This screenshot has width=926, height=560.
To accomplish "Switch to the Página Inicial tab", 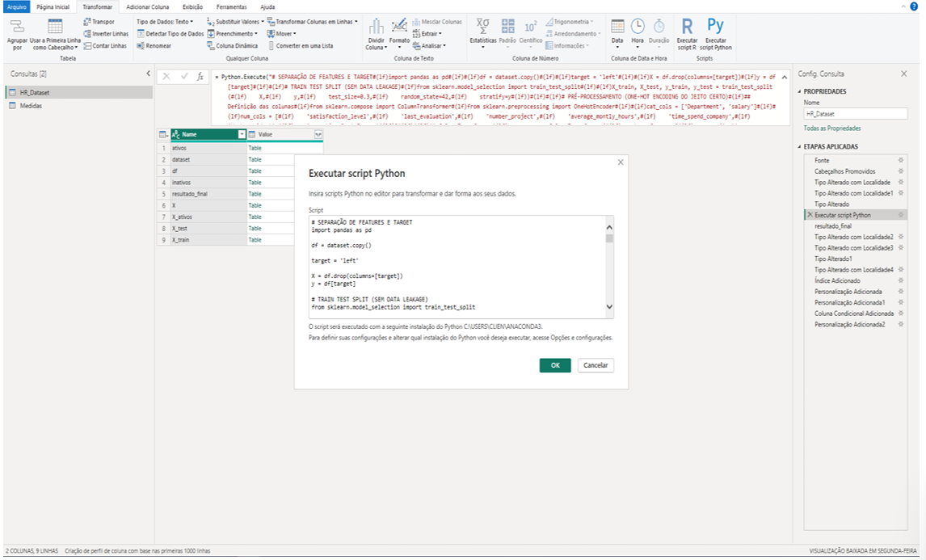I will pyautogui.click(x=53, y=7).
